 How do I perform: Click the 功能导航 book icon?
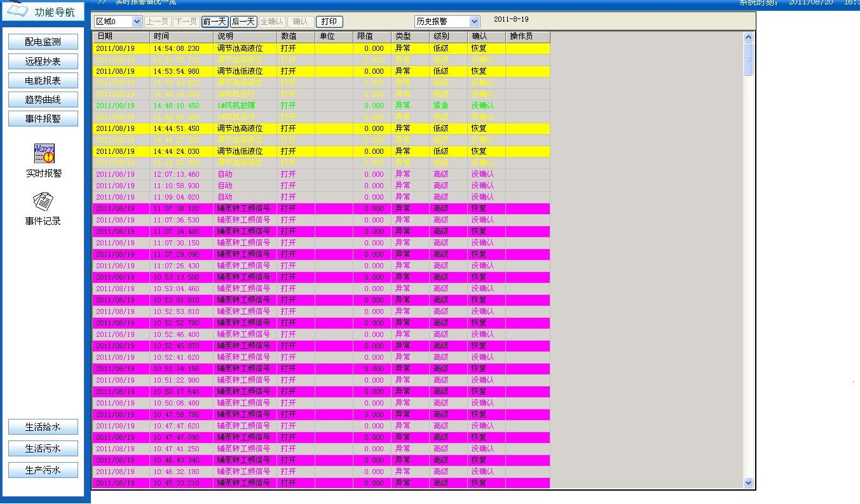17,11
